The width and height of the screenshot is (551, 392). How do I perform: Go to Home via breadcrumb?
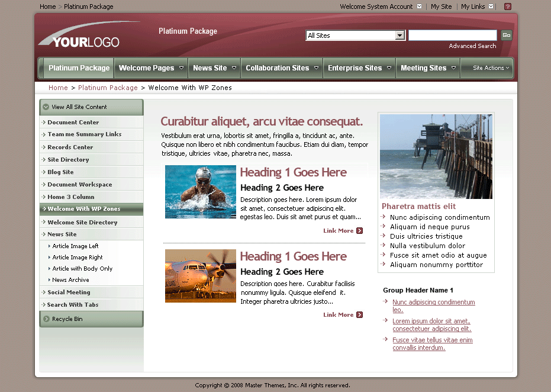tap(58, 88)
